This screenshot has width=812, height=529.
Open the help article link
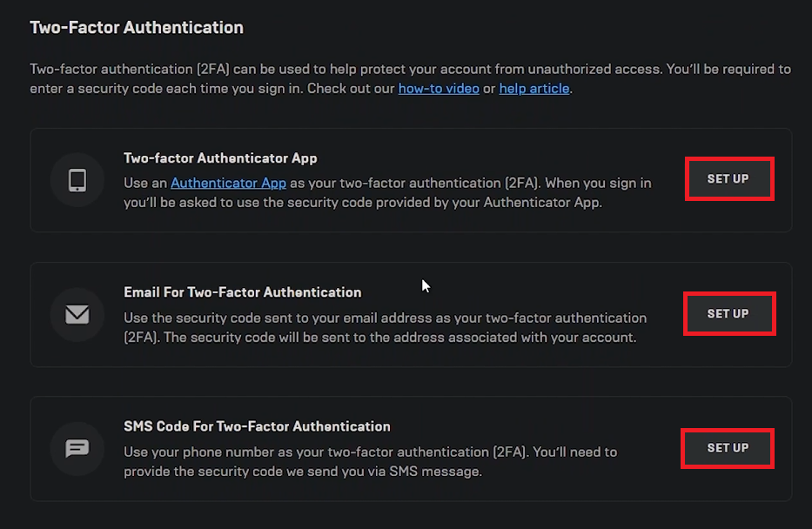534,89
